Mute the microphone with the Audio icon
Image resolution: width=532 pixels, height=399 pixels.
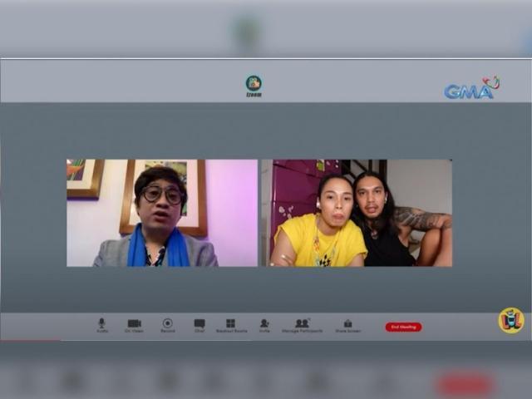pyautogui.click(x=101, y=323)
